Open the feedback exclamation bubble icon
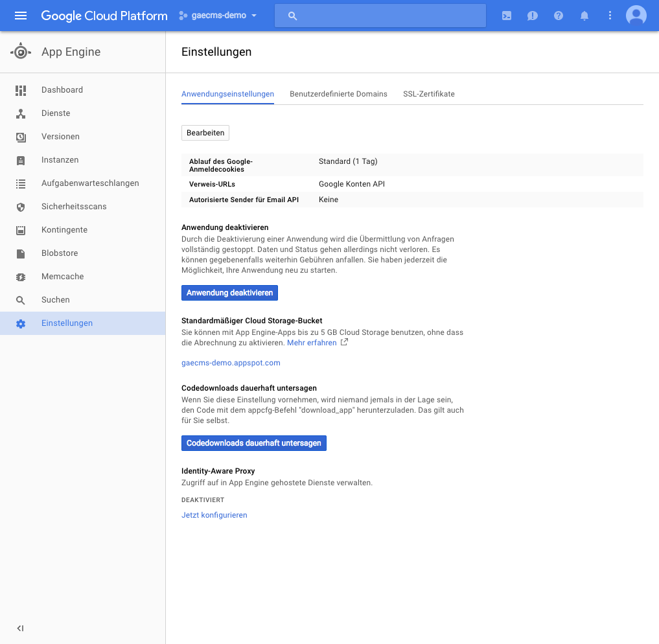 pyautogui.click(x=533, y=16)
